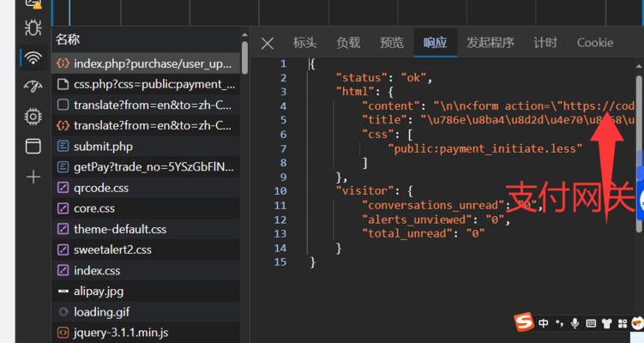Select the sweetalert2.css request

pyautogui.click(x=146, y=250)
